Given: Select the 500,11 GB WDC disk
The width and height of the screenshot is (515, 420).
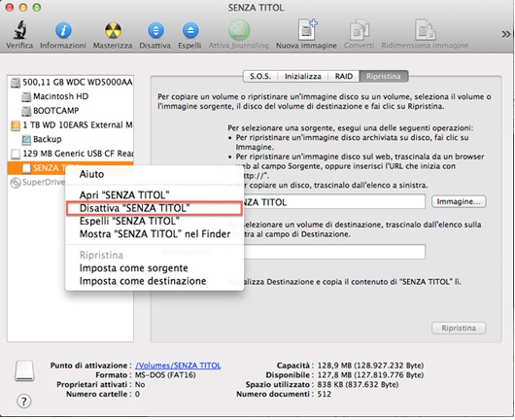Looking at the screenshot, I should click(70, 82).
